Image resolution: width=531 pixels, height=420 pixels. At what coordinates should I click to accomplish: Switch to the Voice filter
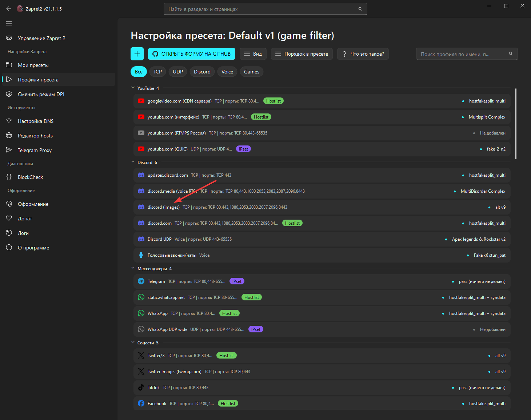tap(227, 72)
